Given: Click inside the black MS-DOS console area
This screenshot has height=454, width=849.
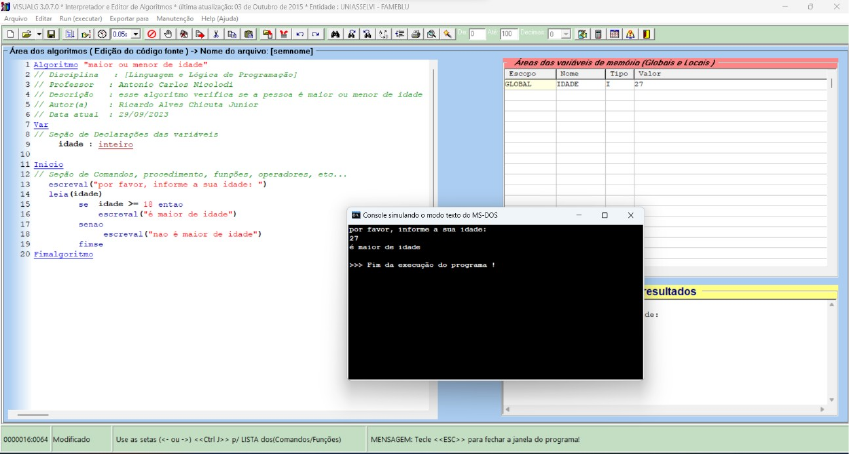Looking at the screenshot, I should (x=495, y=320).
